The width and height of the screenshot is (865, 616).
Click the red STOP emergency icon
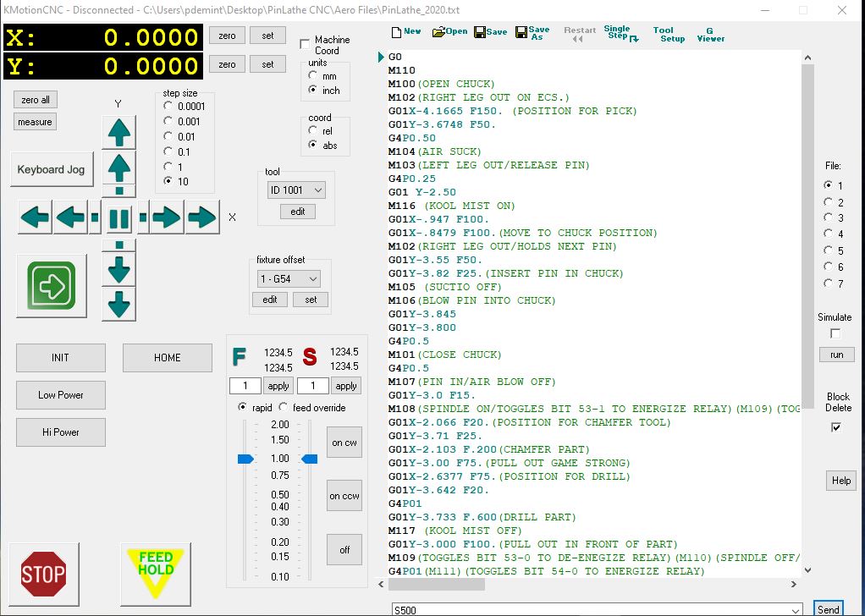[x=43, y=575]
